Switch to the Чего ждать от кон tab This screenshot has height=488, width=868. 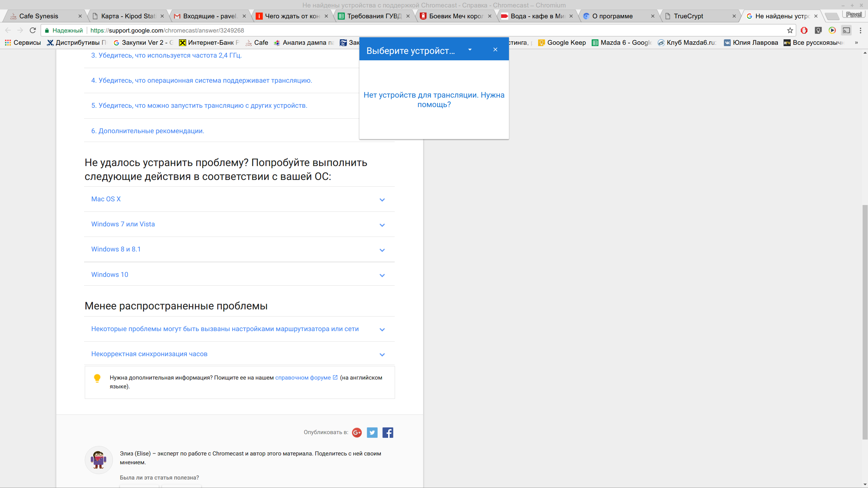tap(292, 16)
